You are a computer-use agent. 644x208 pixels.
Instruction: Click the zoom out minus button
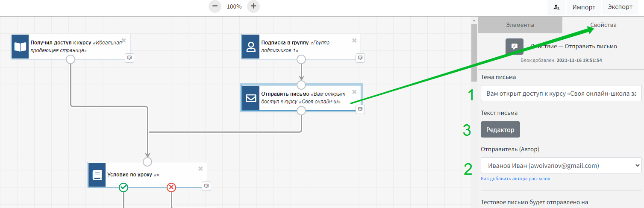(x=215, y=6)
